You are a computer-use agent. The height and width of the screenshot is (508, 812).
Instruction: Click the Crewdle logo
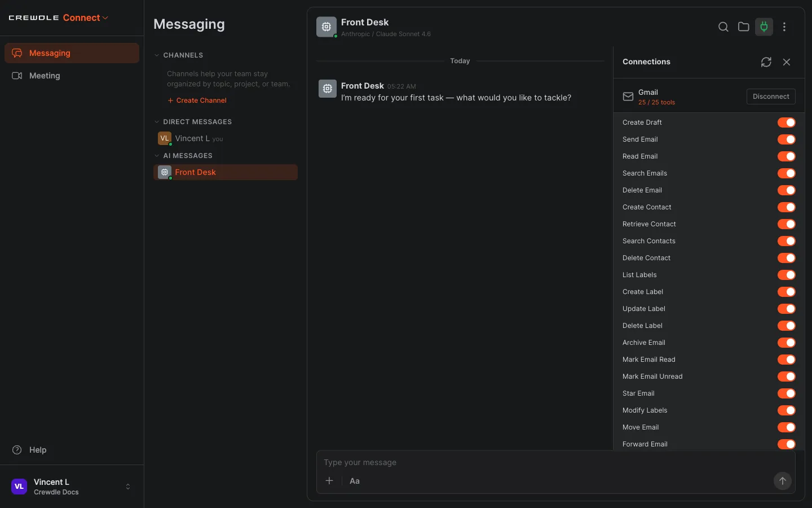[34, 18]
